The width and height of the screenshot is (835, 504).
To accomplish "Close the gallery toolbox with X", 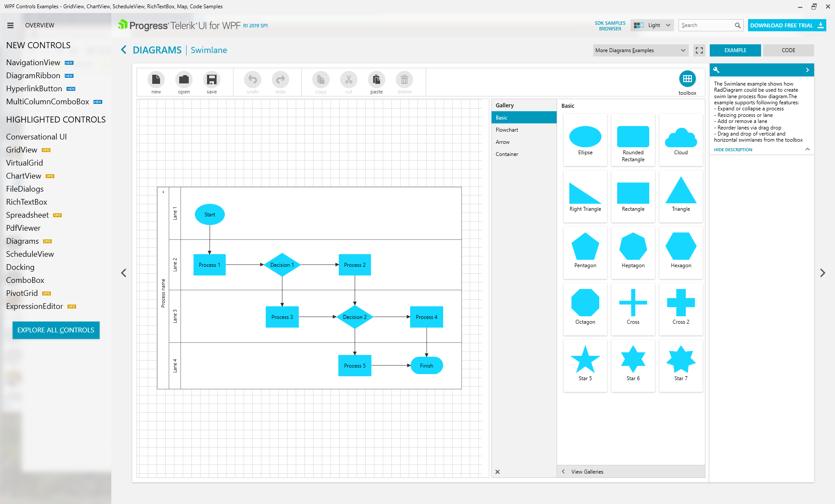I will pyautogui.click(x=498, y=472).
